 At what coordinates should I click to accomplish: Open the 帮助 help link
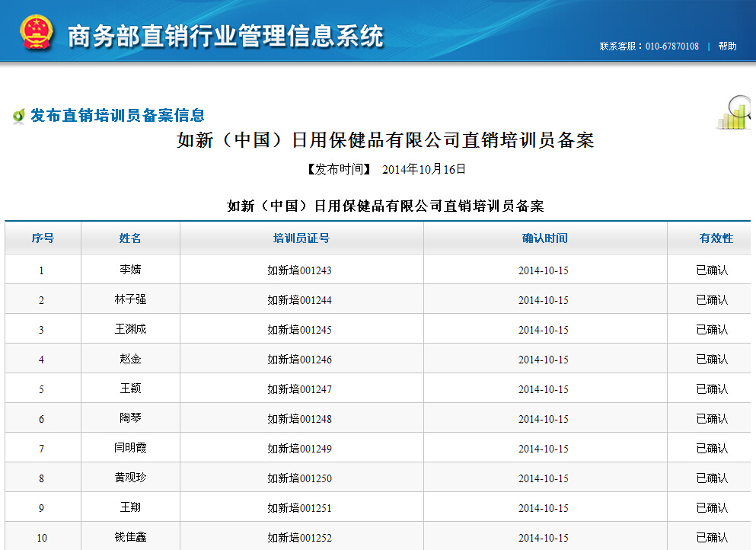(x=727, y=46)
